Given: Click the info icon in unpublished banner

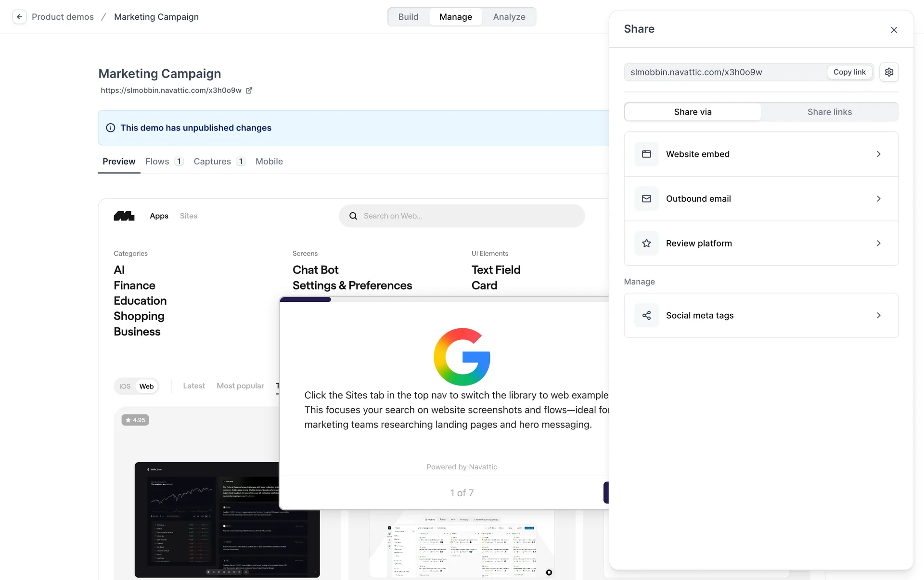Looking at the screenshot, I should (111, 128).
